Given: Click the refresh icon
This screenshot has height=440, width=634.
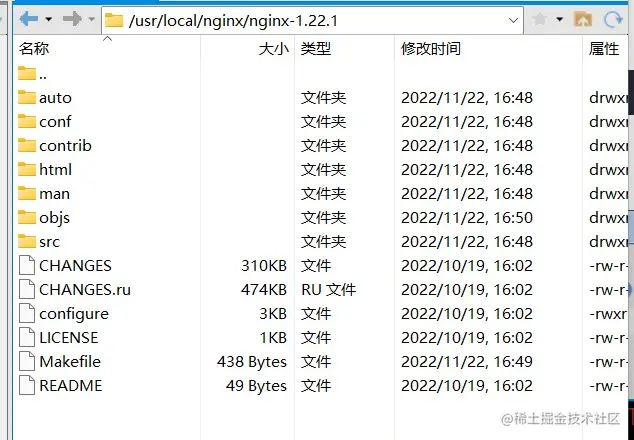Looking at the screenshot, I should [x=613, y=19].
